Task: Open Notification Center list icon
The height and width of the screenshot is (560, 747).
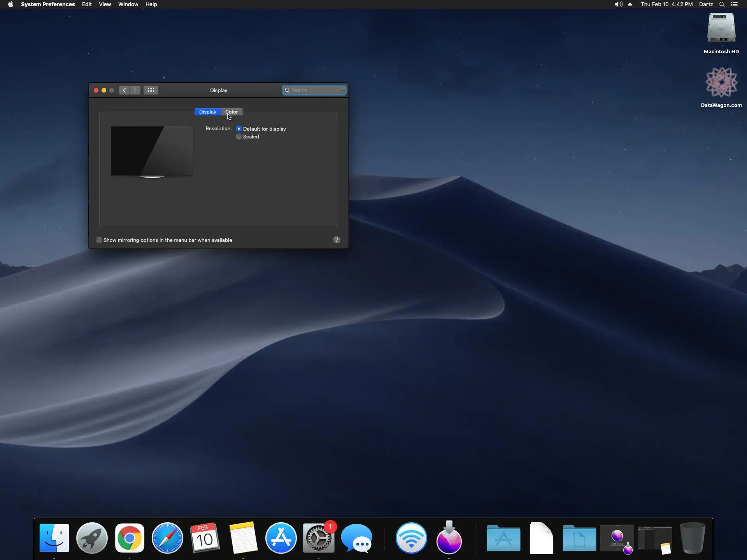Action: pos(735,4)
